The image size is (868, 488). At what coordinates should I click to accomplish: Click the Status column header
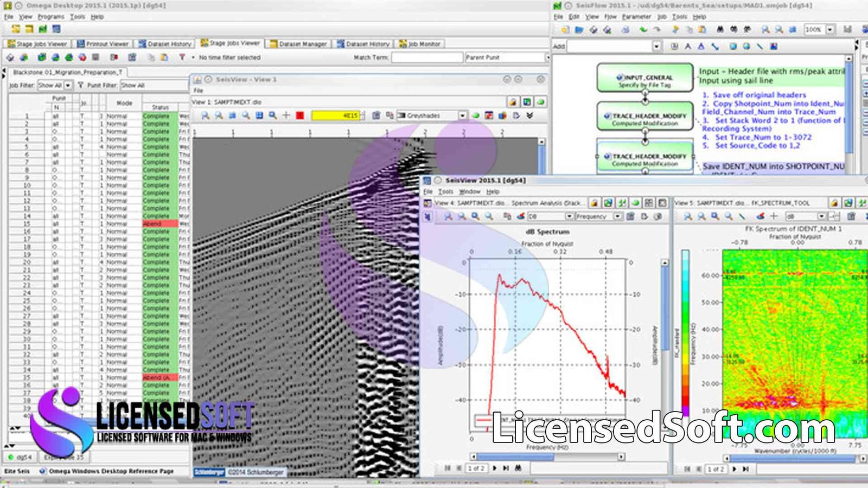[x=160, y=107]
